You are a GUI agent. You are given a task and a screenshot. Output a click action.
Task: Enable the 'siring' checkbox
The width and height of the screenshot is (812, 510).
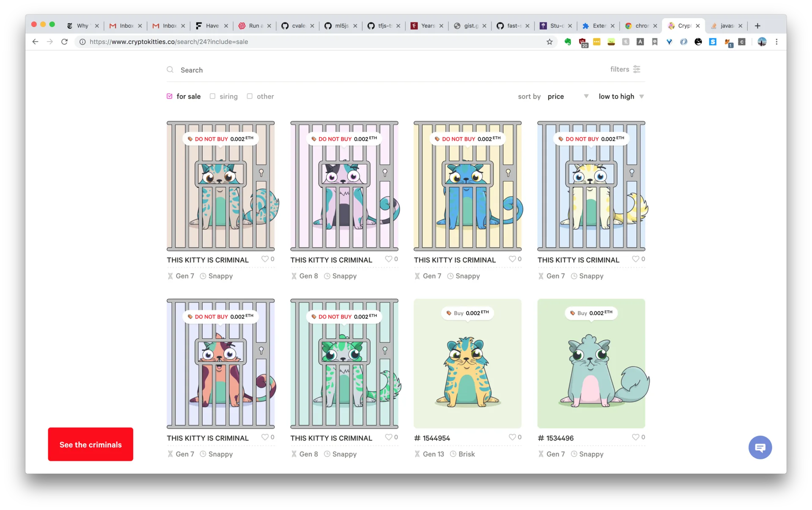pos(213,96)
